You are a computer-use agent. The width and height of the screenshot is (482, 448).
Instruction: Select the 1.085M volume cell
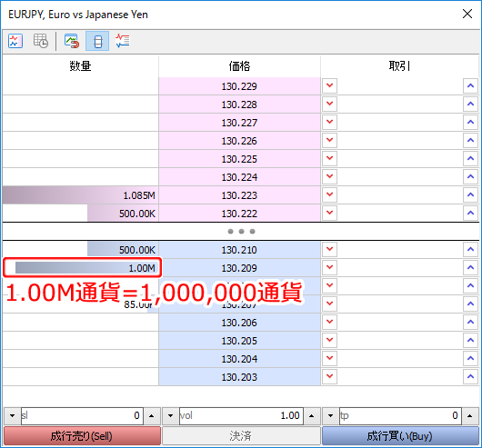[x=81, y=195]
